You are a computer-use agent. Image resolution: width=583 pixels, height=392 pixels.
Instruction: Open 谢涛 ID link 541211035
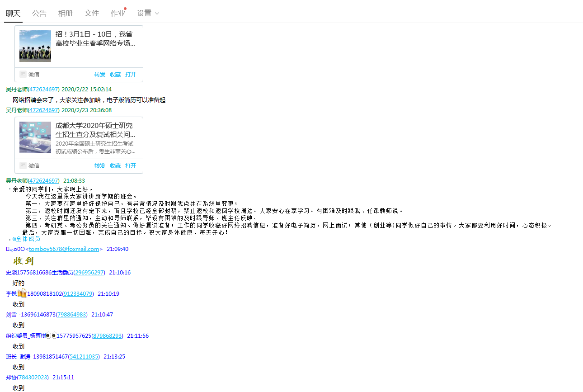pos(84,357)
